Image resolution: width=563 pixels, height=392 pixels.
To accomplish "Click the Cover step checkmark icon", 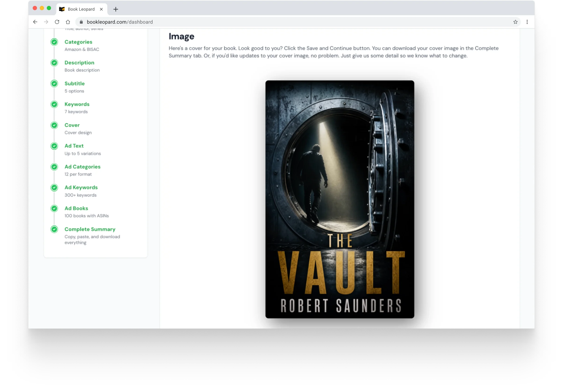I will click(x=54, y=125).
